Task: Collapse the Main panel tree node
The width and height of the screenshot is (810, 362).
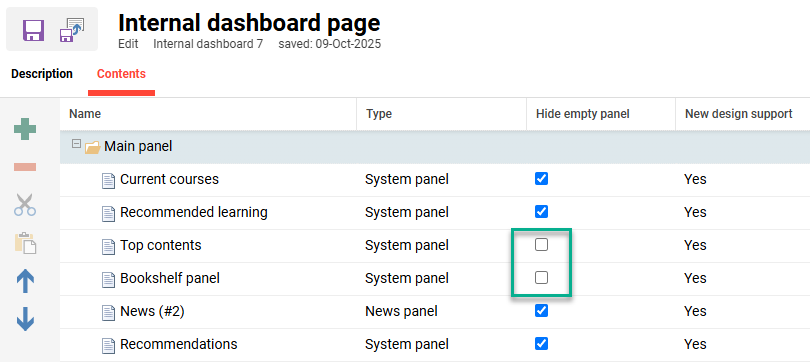Action: [x=76, y=144]
